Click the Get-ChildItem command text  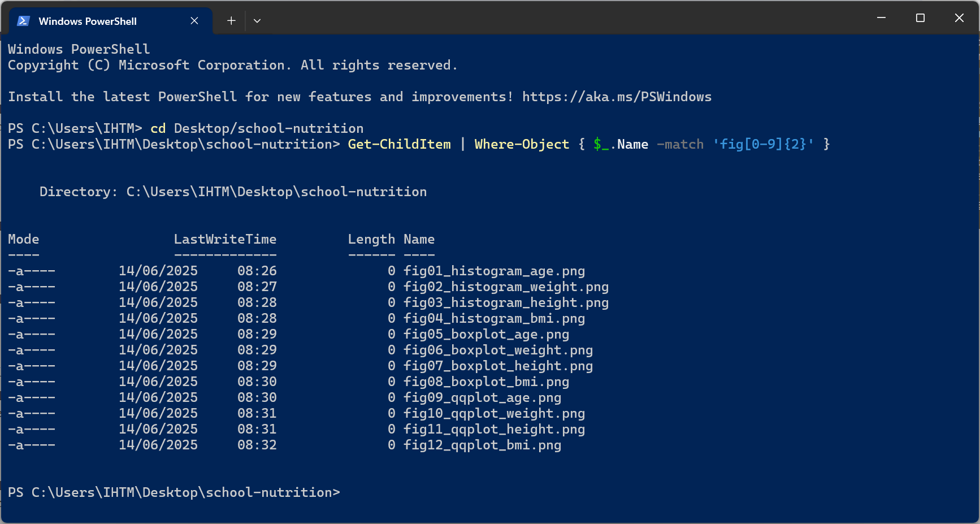400,144
